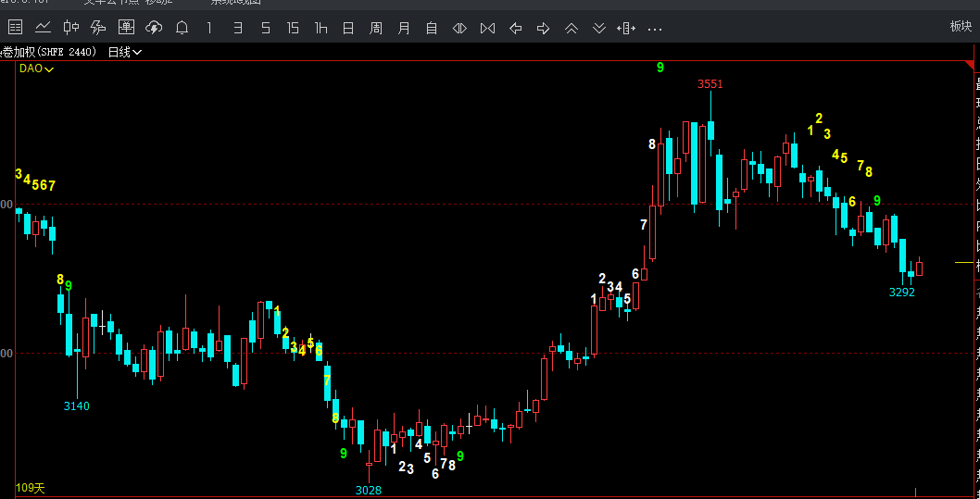Viewport: 980px width, 499px height.
Task: Select the 5-minute period
Action: coord(266,28)
